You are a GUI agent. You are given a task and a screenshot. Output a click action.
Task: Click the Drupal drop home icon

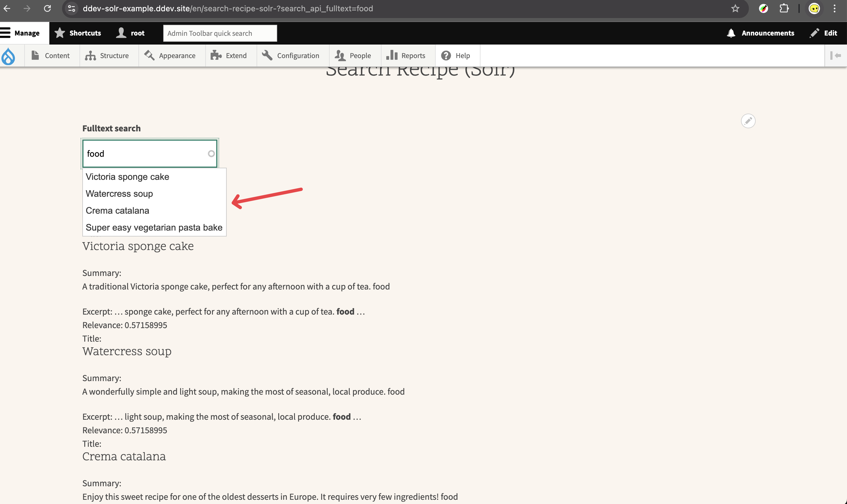(8, 56)
